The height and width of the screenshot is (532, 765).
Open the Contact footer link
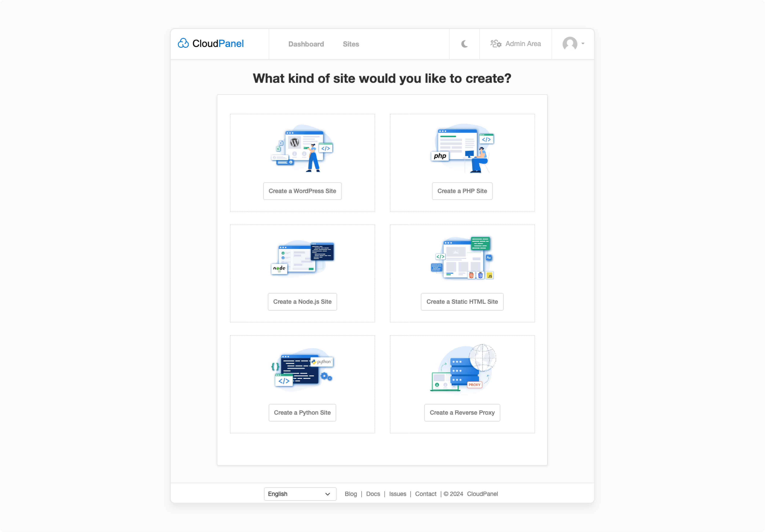point(425,494)
